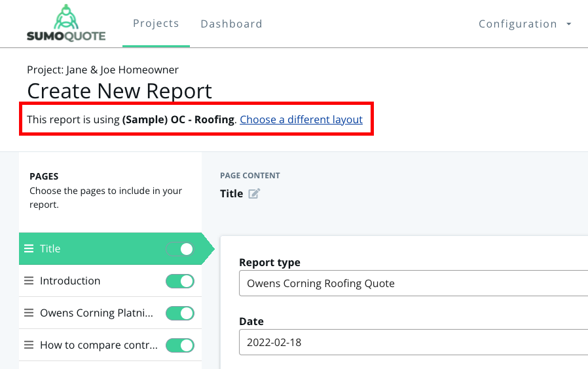The image size is (588, 369).
Task: Switch to the Dashboard tab
Action: click(x=231, y=24)
